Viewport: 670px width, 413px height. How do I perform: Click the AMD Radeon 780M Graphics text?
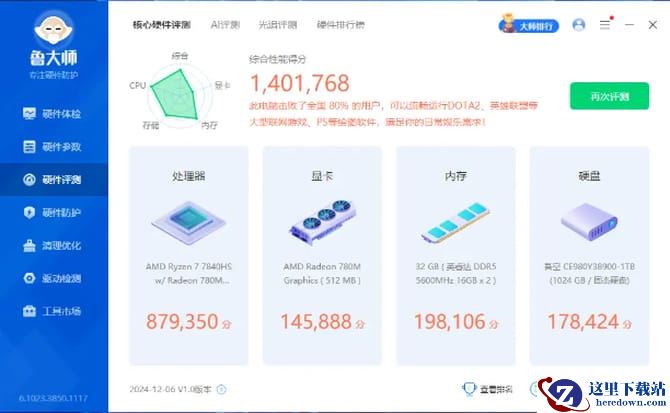[322, 273]
